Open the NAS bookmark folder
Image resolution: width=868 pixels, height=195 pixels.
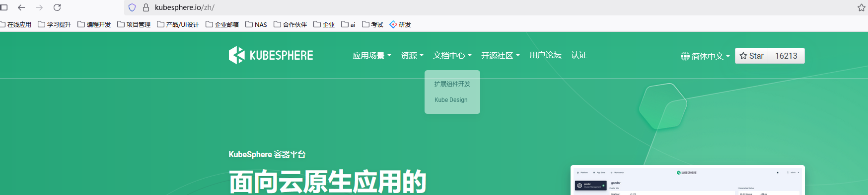point(256,24)
